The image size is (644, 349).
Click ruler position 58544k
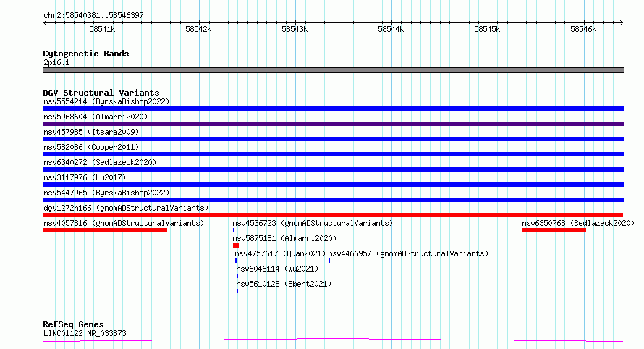click(x=391, y=29)
